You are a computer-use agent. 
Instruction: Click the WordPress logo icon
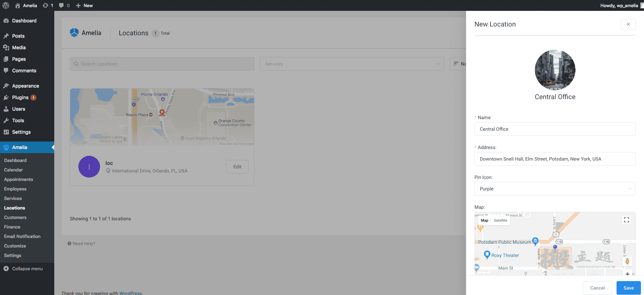(6, 5)
